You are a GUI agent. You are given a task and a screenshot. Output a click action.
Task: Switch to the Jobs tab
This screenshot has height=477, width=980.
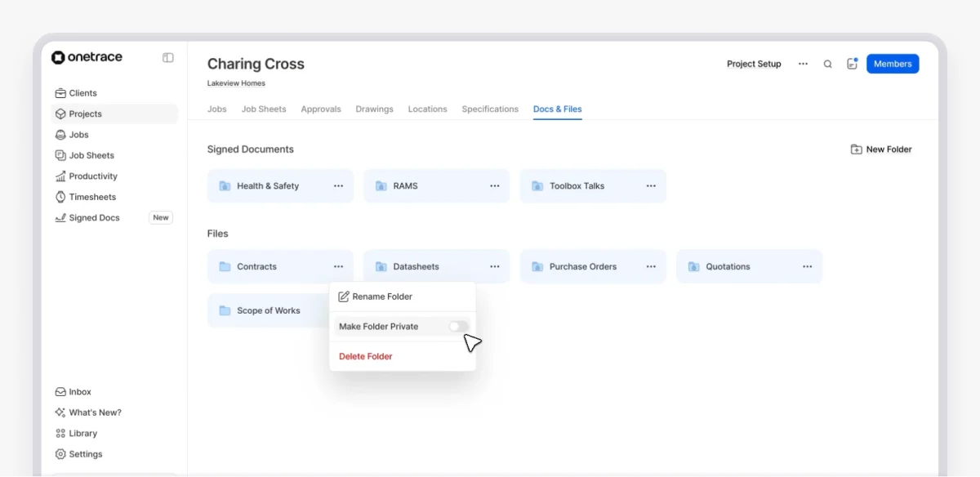[217, 109]
